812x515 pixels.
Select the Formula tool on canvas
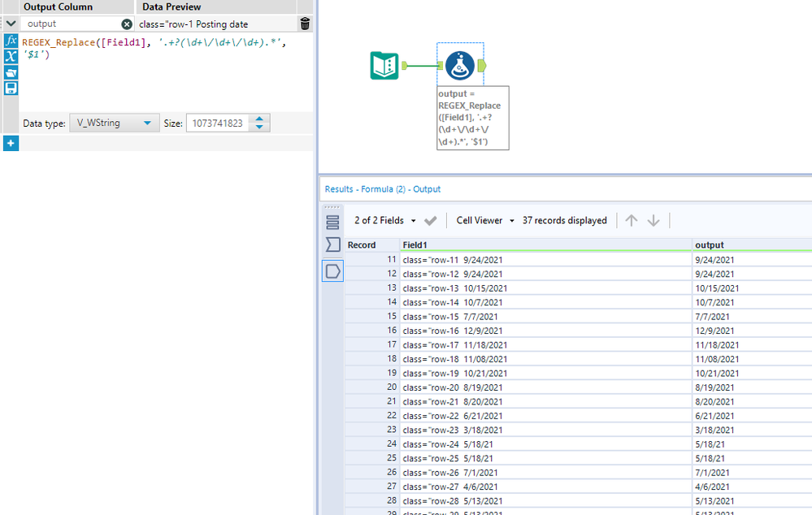tap(459, 66)
